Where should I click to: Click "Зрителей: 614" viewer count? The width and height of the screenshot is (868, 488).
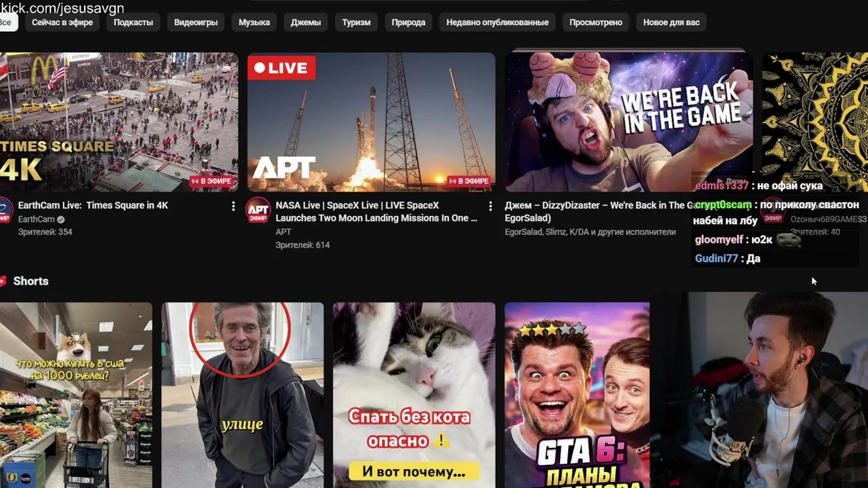(x=302, y=245)
